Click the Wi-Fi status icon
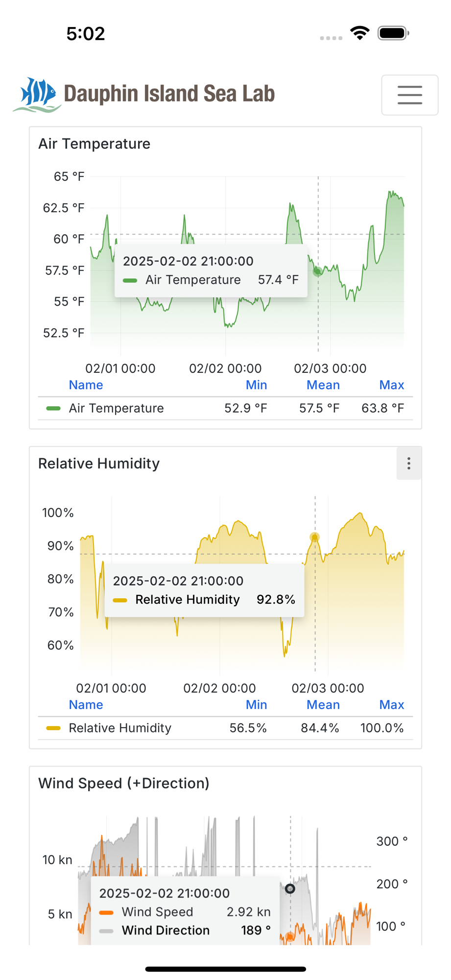 tap(360, 33)
